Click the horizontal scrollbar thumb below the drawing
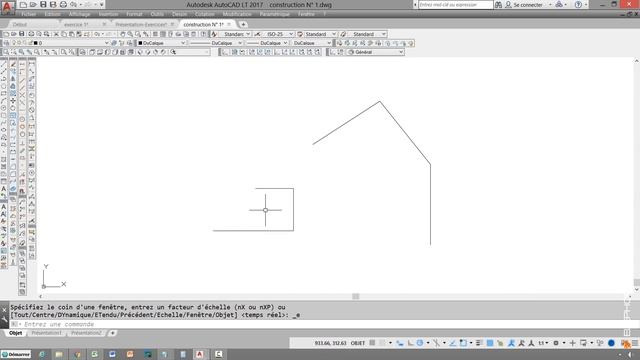 [x=356, y=296]
